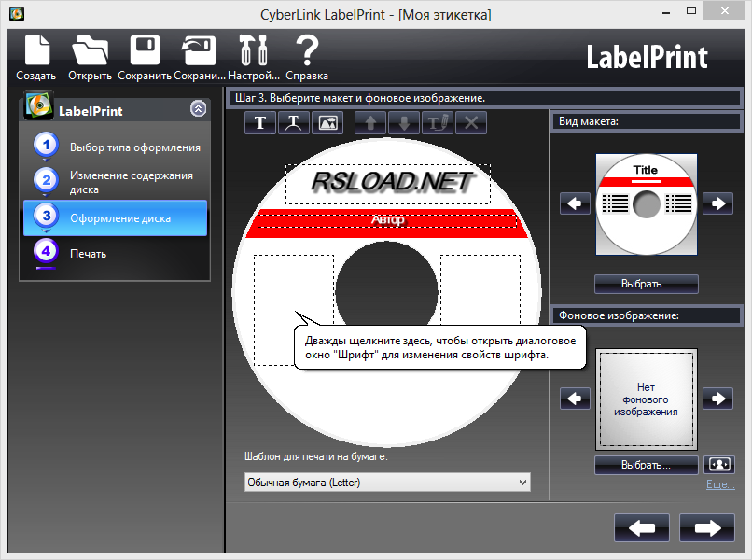Click Выбрать under the layout preview
The image size is (752, 560).
coord(646,284)
